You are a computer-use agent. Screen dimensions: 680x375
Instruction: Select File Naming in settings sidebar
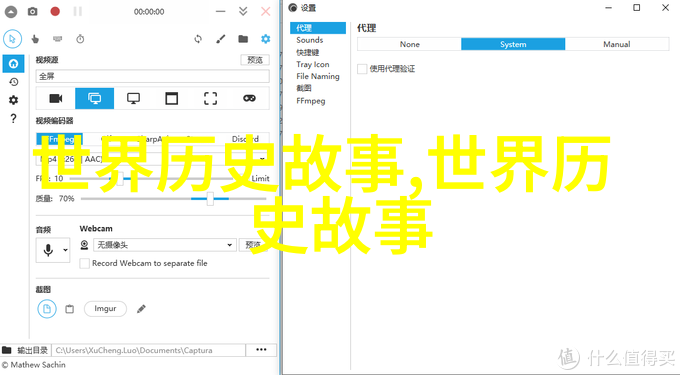318,76
